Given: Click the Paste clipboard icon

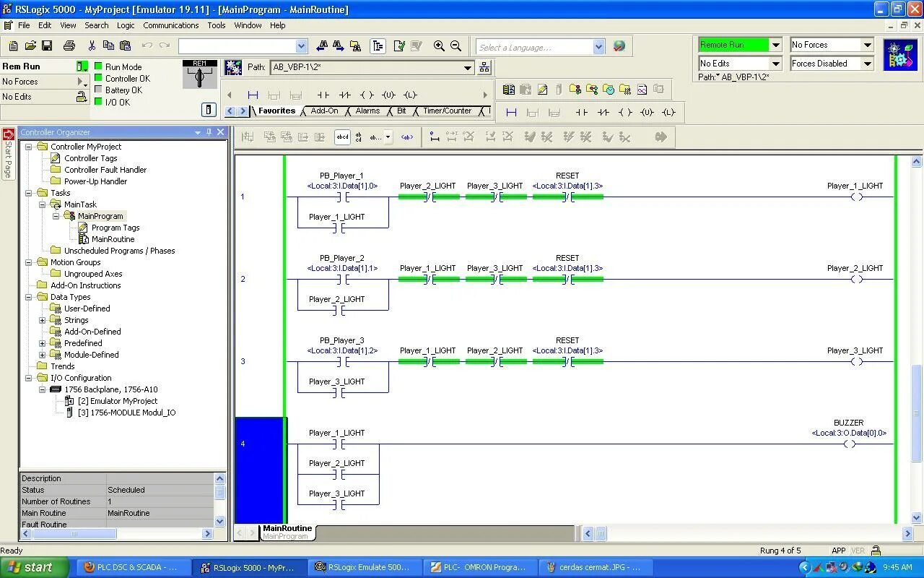Looking at the screenshot, I should pos(125,46).
